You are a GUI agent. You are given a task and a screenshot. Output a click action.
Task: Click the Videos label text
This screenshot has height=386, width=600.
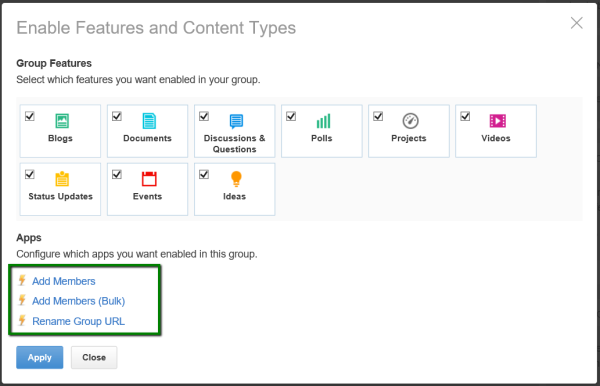tap(496, 138)
